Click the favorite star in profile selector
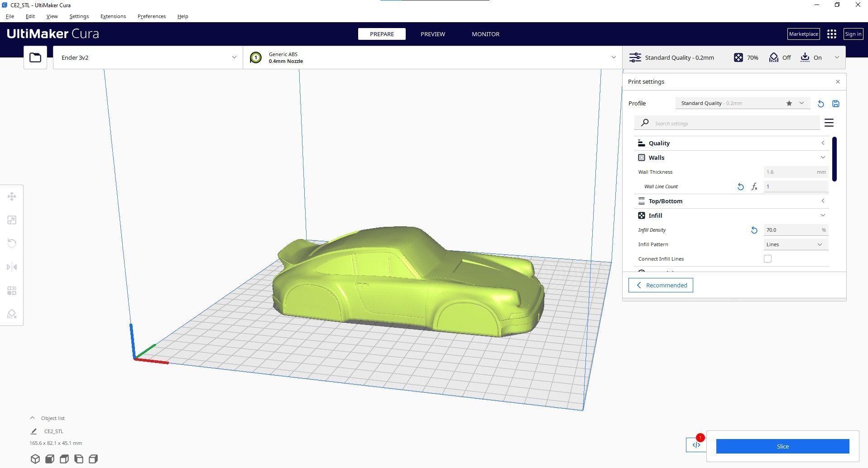 [x=789, y=103]
